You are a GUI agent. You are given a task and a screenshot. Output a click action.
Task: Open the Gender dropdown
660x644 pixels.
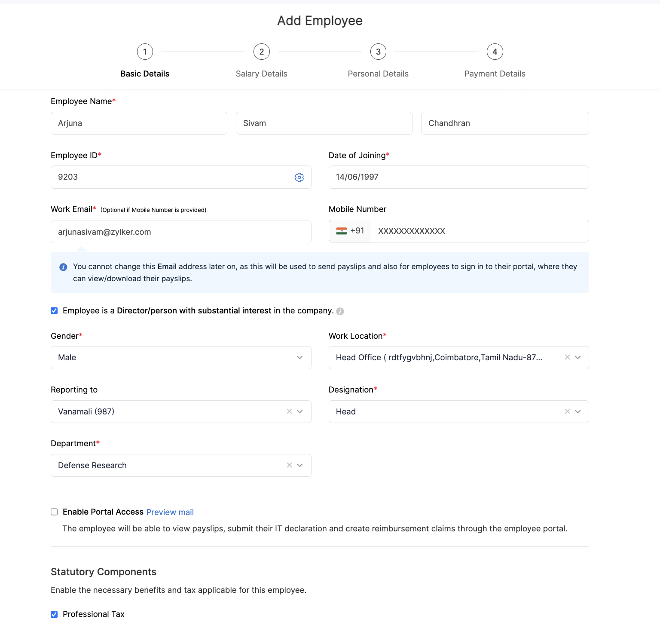tap(180, 358)
